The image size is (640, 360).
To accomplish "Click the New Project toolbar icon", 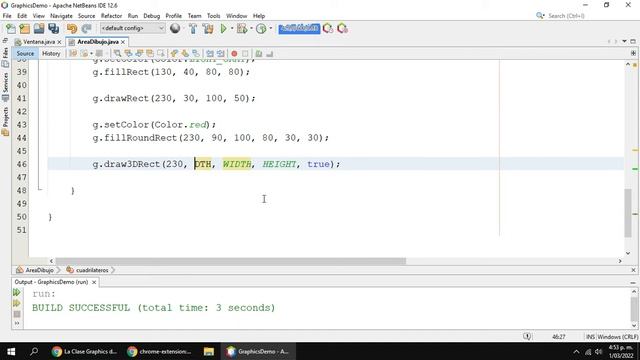I will point(24,29).
